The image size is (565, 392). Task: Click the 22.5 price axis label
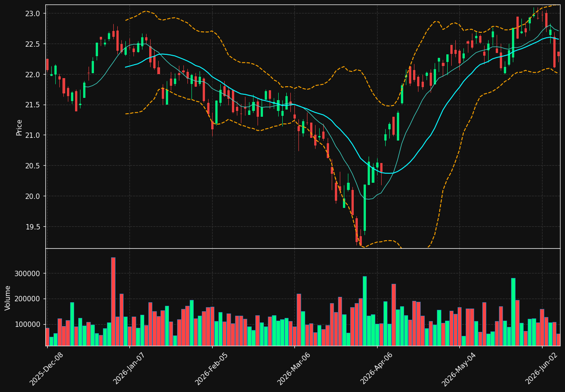[x=34, y=44]
